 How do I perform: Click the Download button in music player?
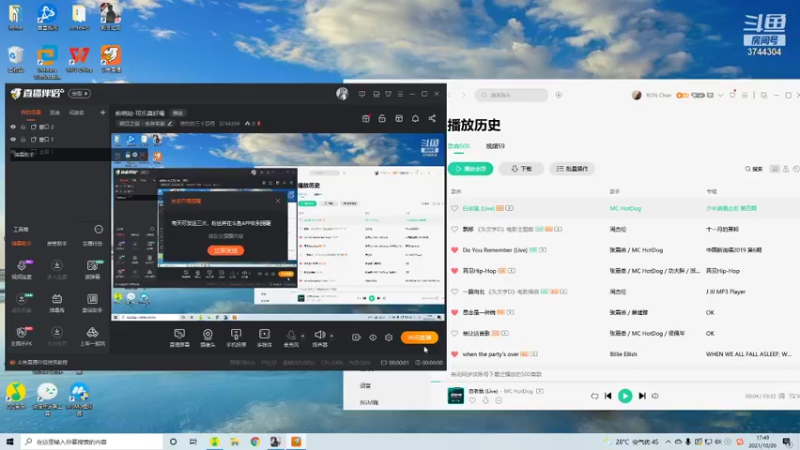point(521,168)
